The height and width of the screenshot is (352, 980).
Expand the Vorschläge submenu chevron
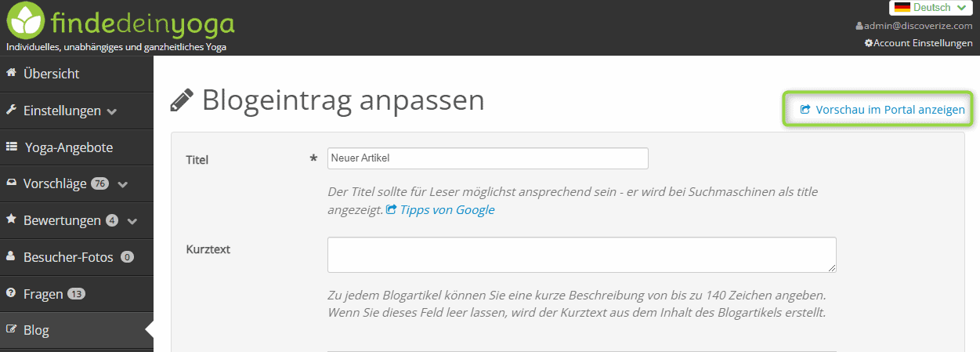pyautogui.click(x=121, y=185)
